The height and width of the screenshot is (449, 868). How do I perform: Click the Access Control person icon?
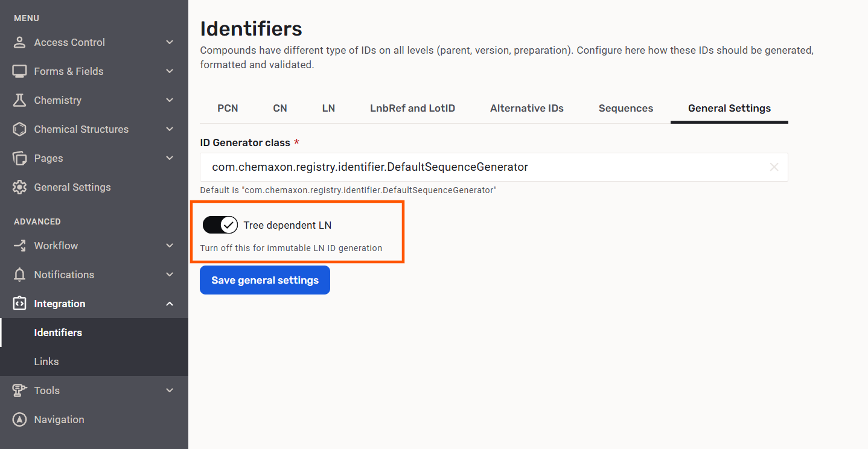[x=20, y=42]
